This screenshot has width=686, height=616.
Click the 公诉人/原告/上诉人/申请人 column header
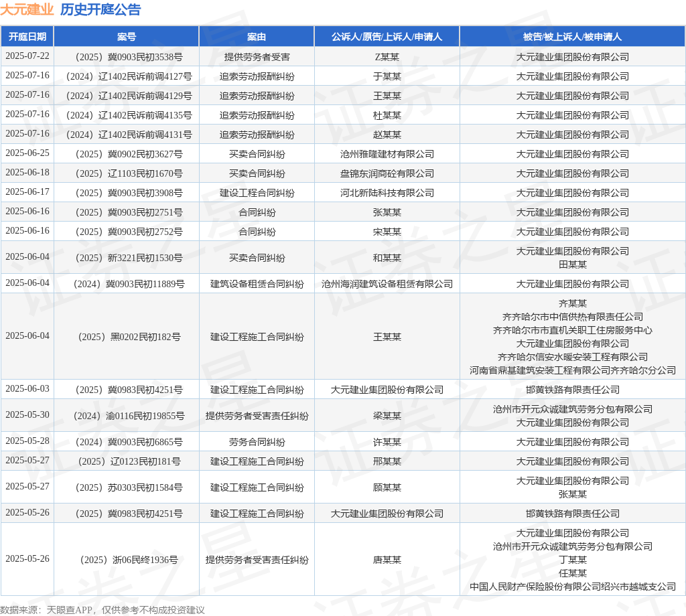(x=387, y=37)
